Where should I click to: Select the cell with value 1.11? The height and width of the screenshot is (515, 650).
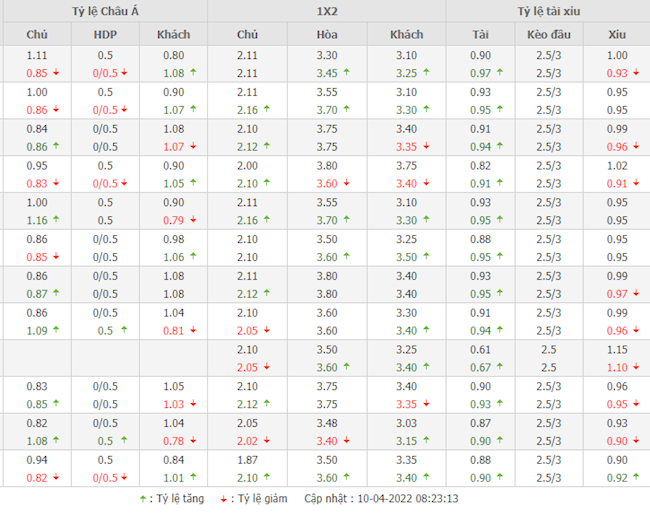point(37,55)
